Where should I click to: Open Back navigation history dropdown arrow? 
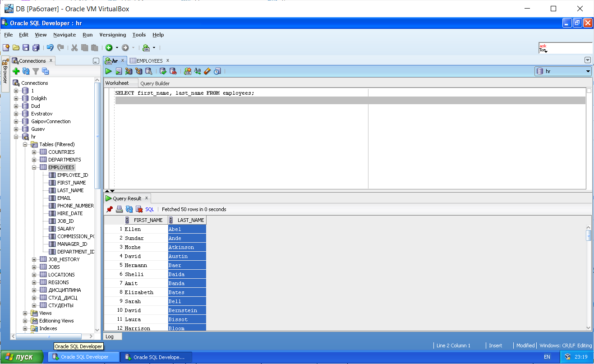(x=117, y=47)
